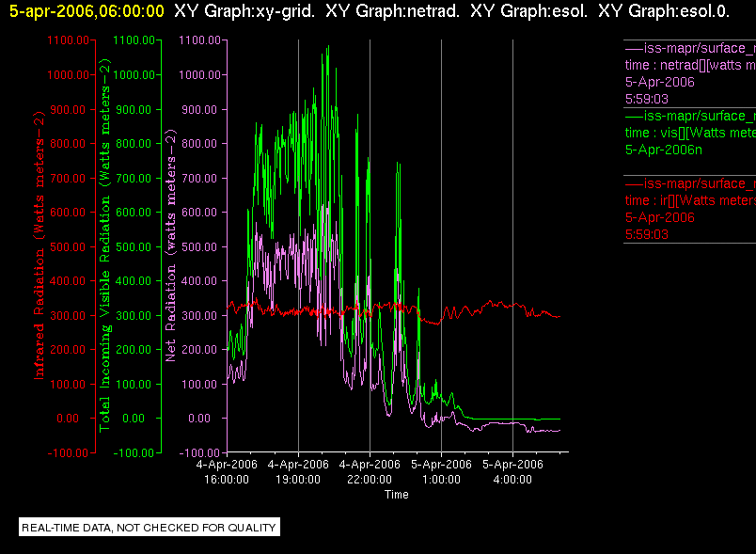Viewport: 756px width, 554px height.
Task: Click the yellow timestamp 5-apr-2006,06:00:00
Action: coord(87,10)
